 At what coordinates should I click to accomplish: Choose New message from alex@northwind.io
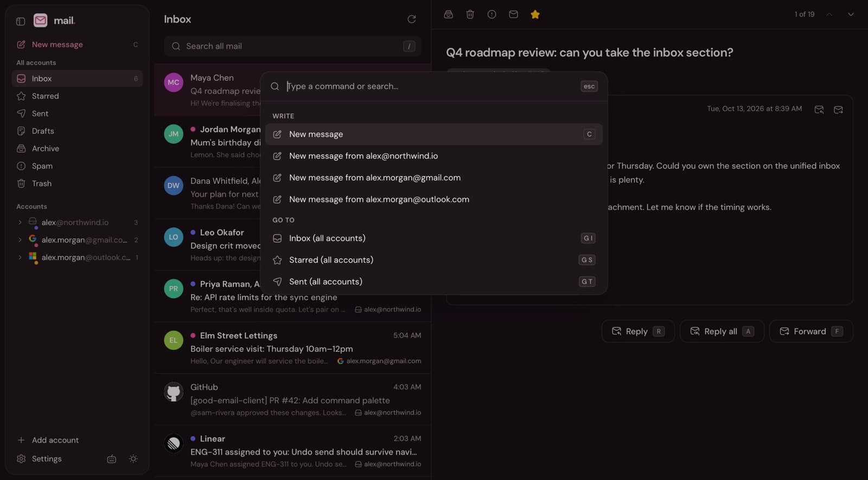[x=434, y=156]
